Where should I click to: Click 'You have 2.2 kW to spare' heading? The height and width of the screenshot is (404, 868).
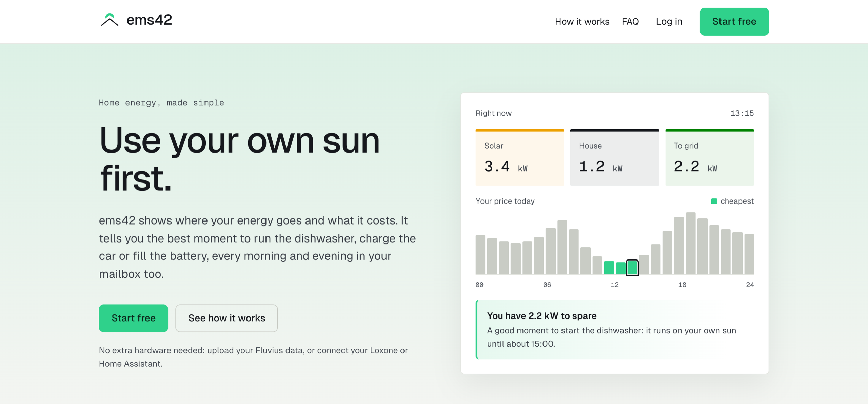click(x=542, y=316)
